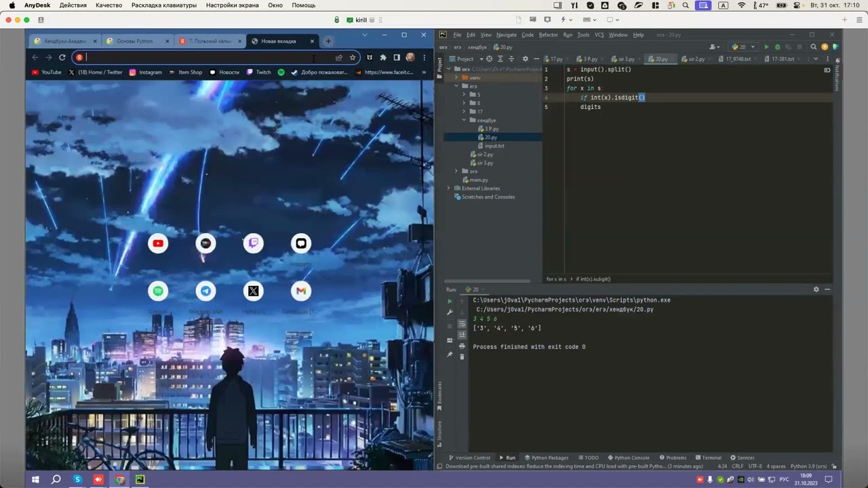This screenshot has height=488, width=868.
Task: Pin the Run tab
Action: tap(450, 354)
